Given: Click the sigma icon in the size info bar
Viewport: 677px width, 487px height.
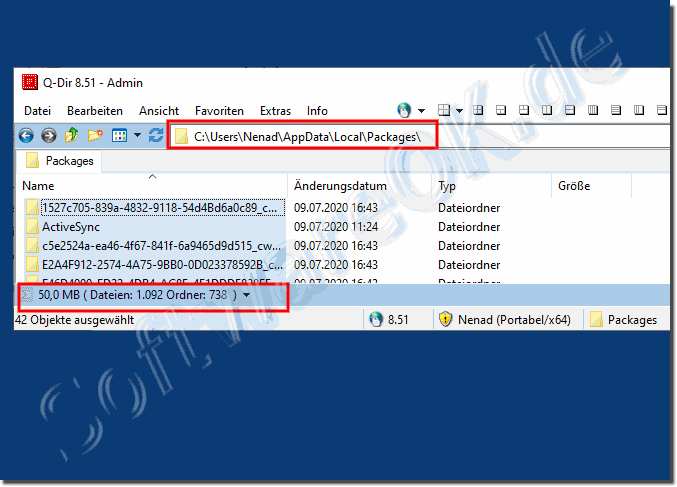Looking at the screenshot, I should (x=27, y=295).
